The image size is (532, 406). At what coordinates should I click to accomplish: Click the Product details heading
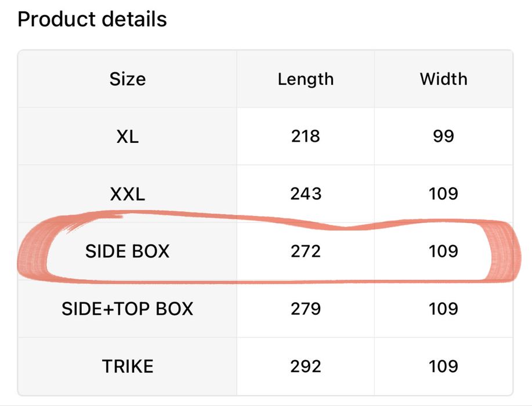coord(92,19)
